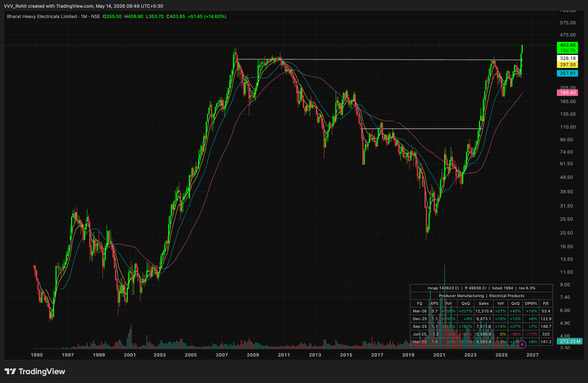Click the -39% QoQ value in Jun-25 row

click(x=515, y=334)
